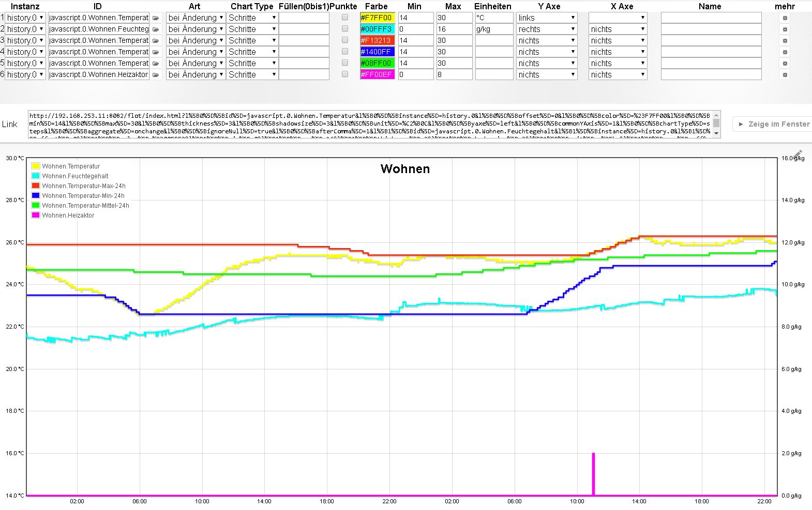This screenshot has width=812, height=510.
Task: Click the 'Zeige im Fenster' button
Action: tap(774, 124)
